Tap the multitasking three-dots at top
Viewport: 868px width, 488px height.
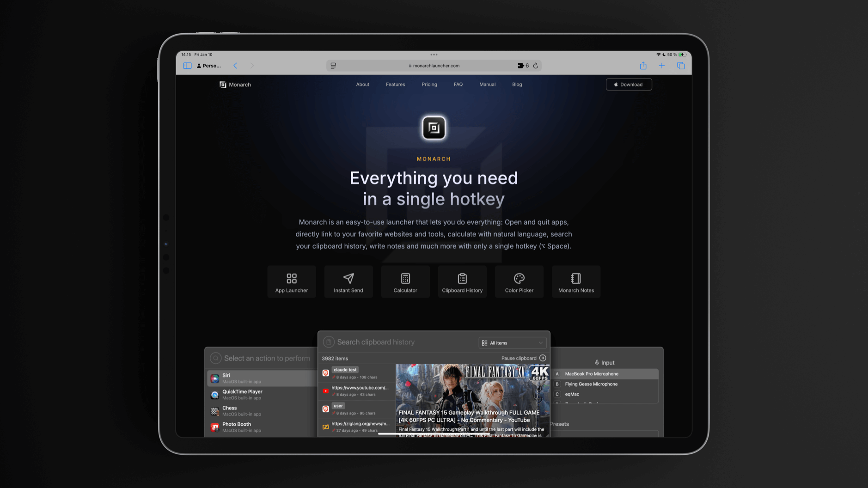tap(434, 55)
